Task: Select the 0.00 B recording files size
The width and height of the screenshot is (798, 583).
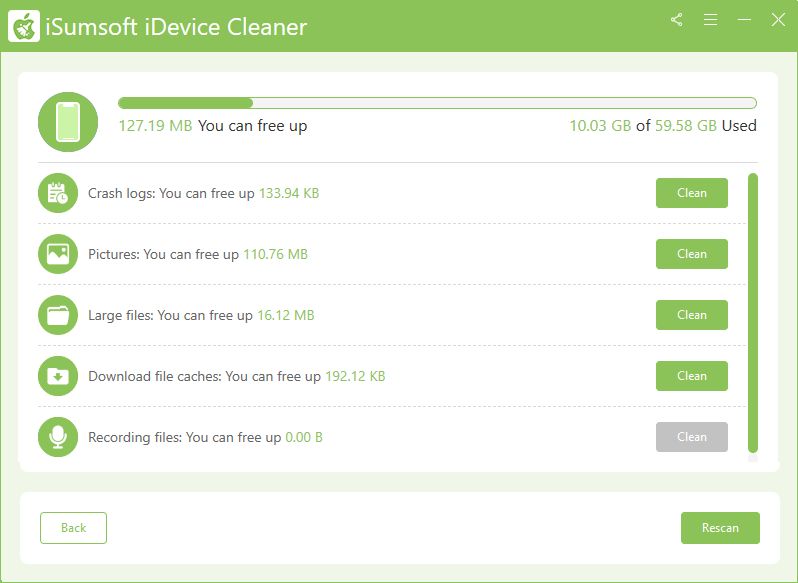Action: pyautogui.click(x=304, y=438)
